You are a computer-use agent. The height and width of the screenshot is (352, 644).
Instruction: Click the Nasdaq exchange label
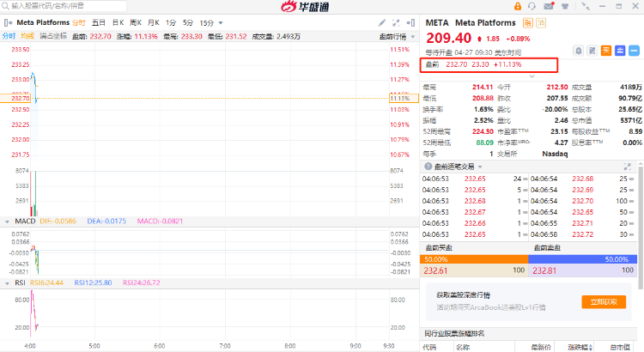pyautogui.click(x=555, y=154)
